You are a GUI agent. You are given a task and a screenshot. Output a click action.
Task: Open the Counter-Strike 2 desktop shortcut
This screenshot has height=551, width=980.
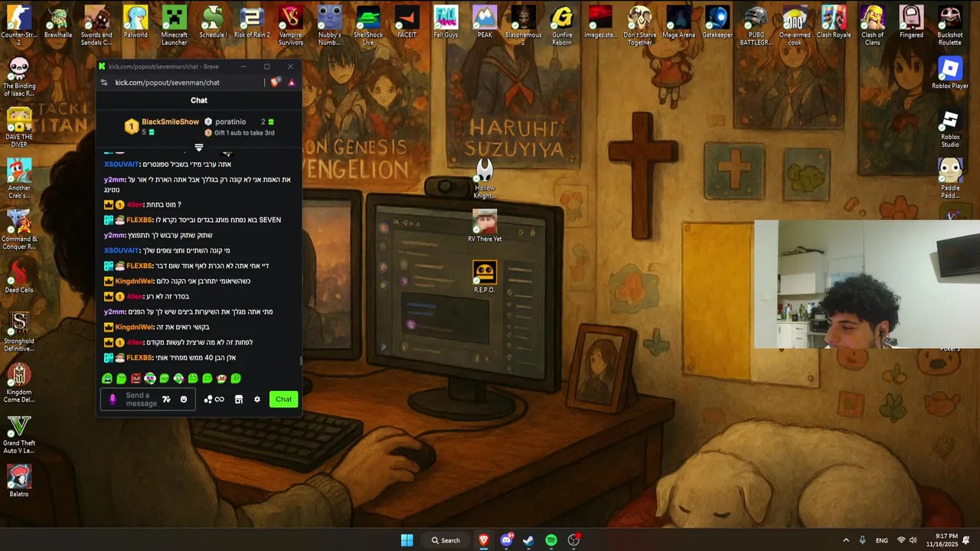[19, 24]
